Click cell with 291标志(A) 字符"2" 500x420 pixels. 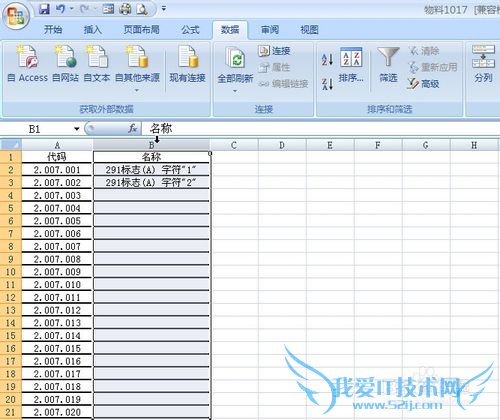click(x=151, y=183)
